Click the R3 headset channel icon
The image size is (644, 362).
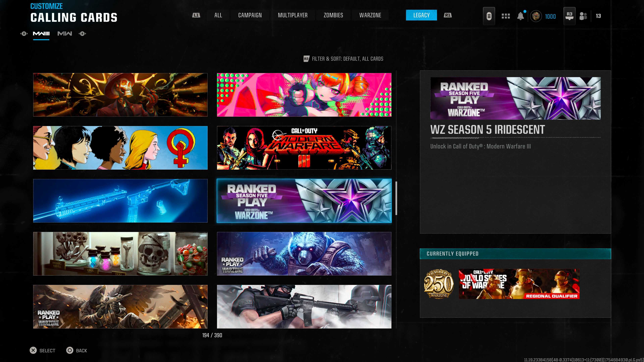pos(569,16)
